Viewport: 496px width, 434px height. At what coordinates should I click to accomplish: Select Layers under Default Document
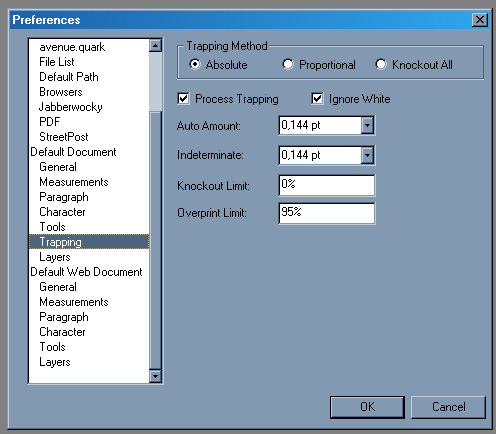(x=89, y=257)
